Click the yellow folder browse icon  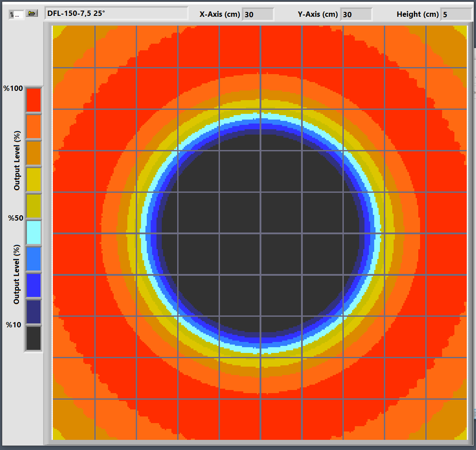31,14
